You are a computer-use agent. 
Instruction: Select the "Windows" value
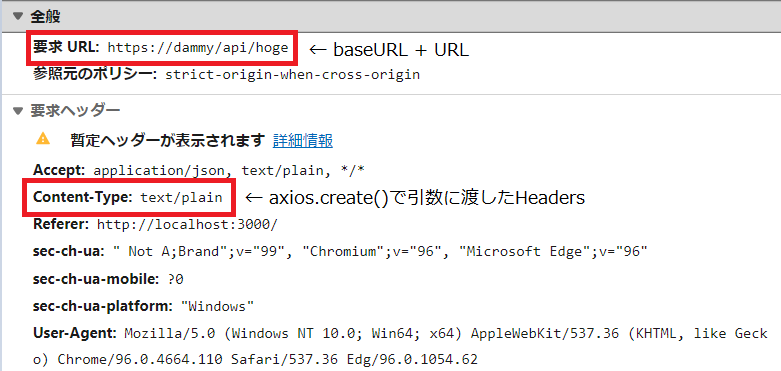[x=218, y=306]
